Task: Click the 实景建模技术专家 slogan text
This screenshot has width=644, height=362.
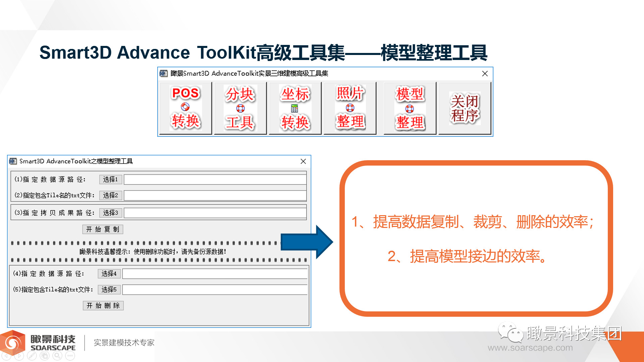Action: (124, 343)
